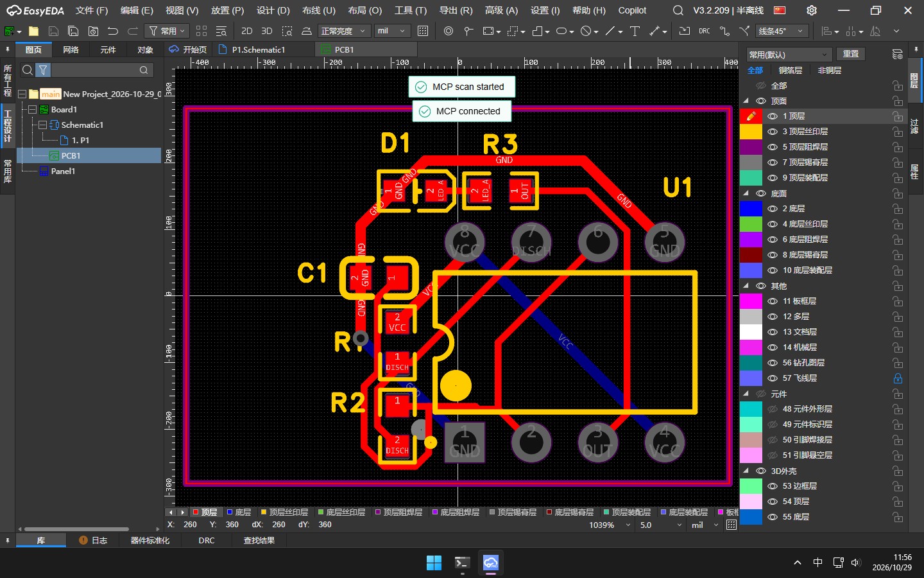Click the area-select zoom icon in toolbar
Screen dimensions: 924x578
[x=287, y=31]
